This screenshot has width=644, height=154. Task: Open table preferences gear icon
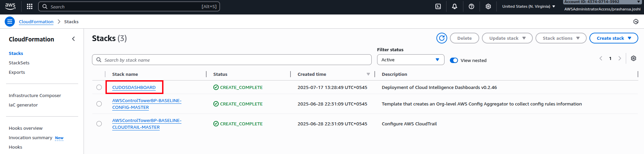pyautogui.click(x=634, y=58)
